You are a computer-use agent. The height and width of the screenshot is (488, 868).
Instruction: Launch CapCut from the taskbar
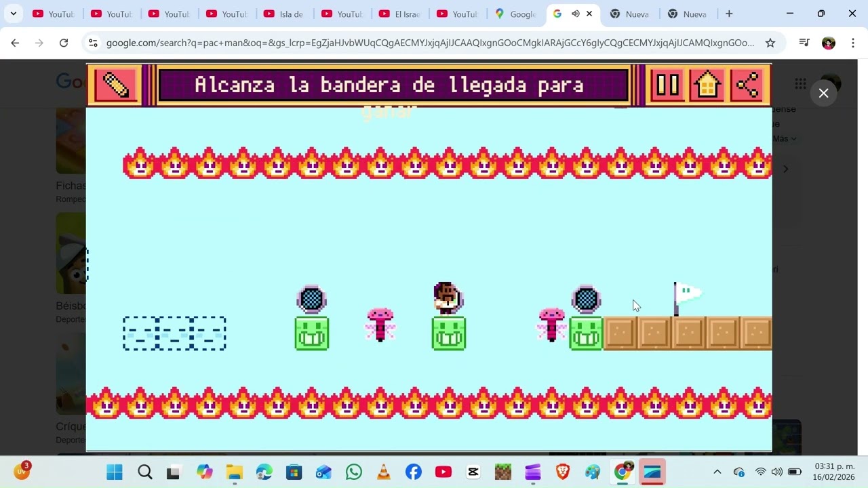[473, 472]
